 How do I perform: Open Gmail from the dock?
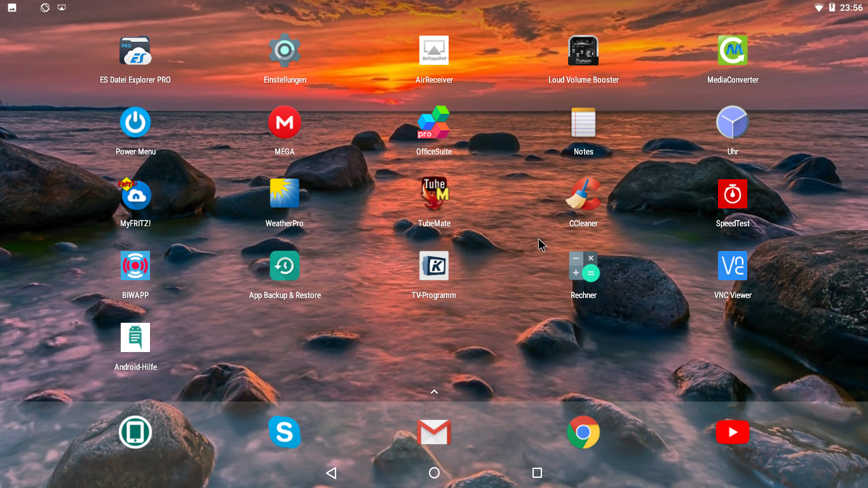(434, 433)
